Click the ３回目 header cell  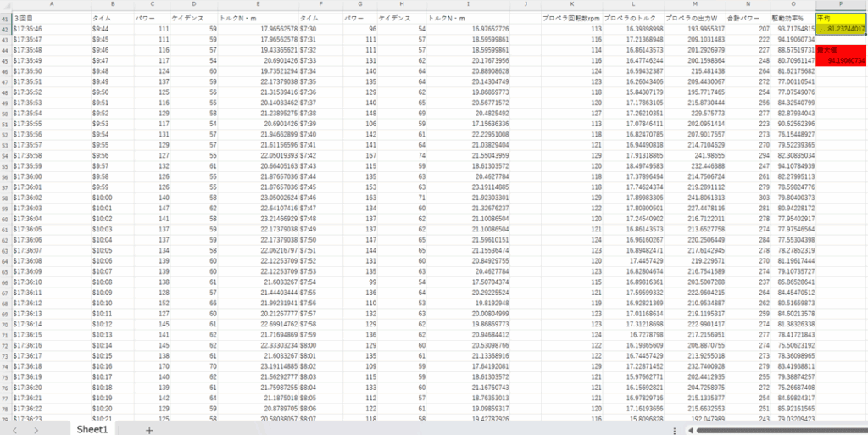51,18
